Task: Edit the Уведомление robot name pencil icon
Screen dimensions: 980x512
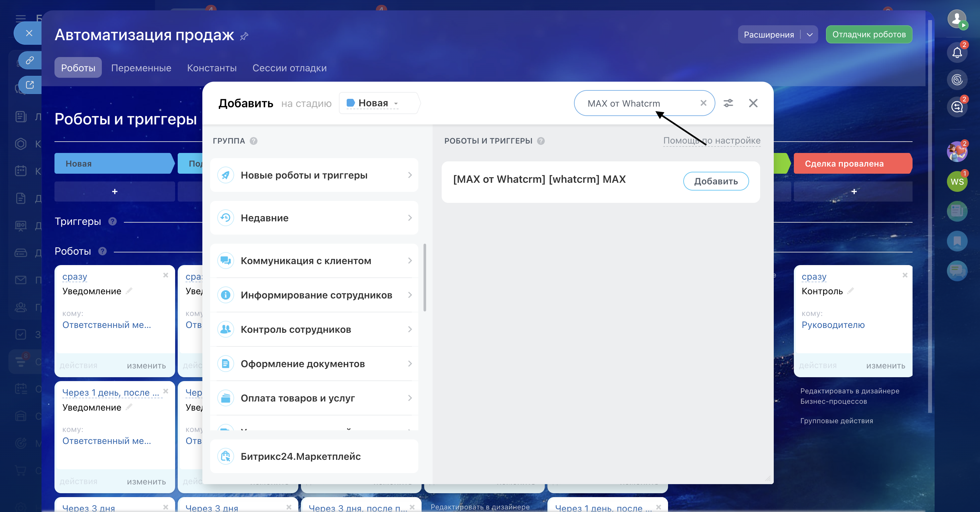Action: click(129, 291)
